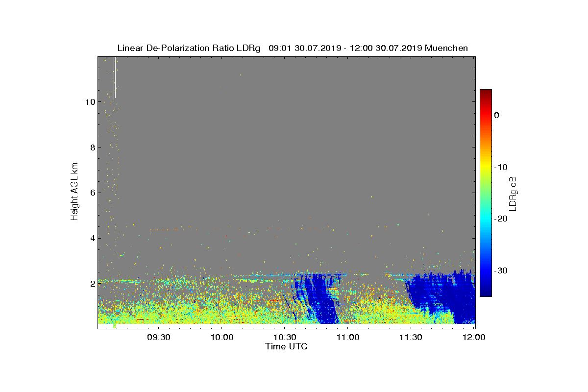Click the colorbar value -10
This screenshot has width=588, height=392.
point(501,167)
